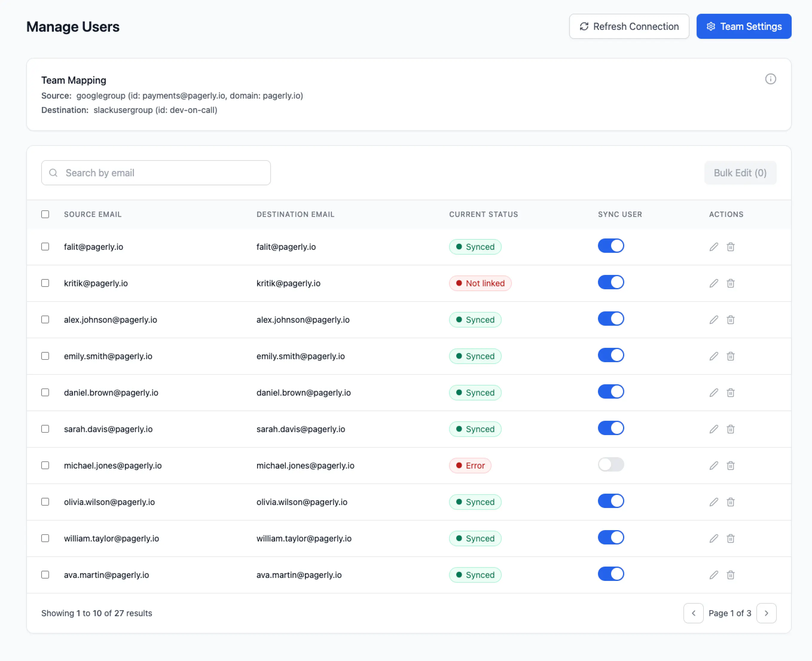The image size is (812, 661).
Task: Click the Bulk Edit (0) button
Action: 740,173
